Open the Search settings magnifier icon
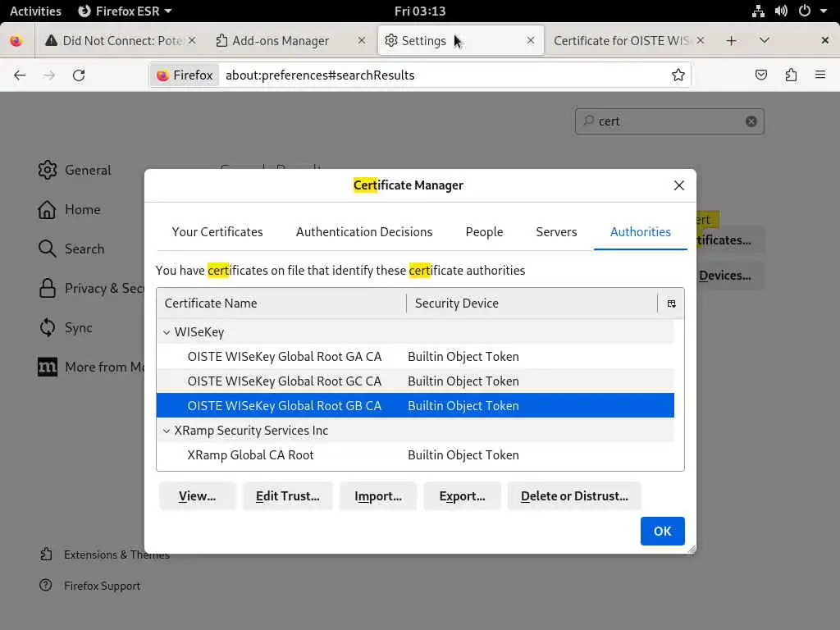Screen dimensions: 840x630 47,249
